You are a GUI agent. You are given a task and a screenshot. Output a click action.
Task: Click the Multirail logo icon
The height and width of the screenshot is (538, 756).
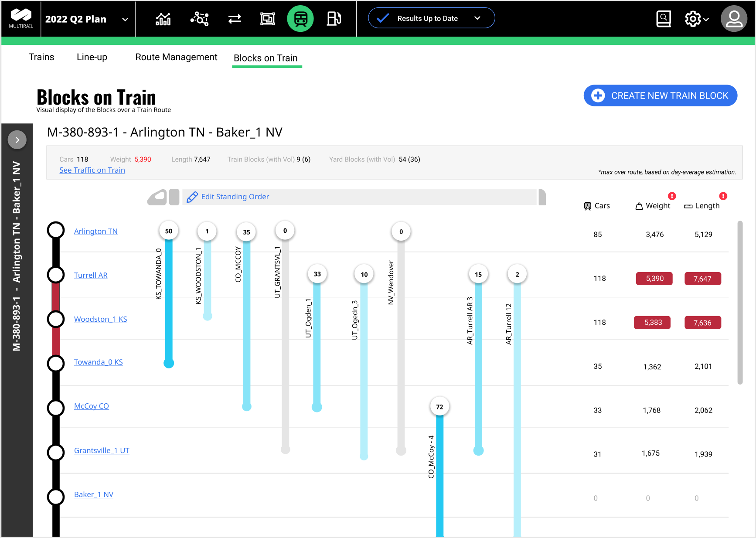tap(21, 18)
